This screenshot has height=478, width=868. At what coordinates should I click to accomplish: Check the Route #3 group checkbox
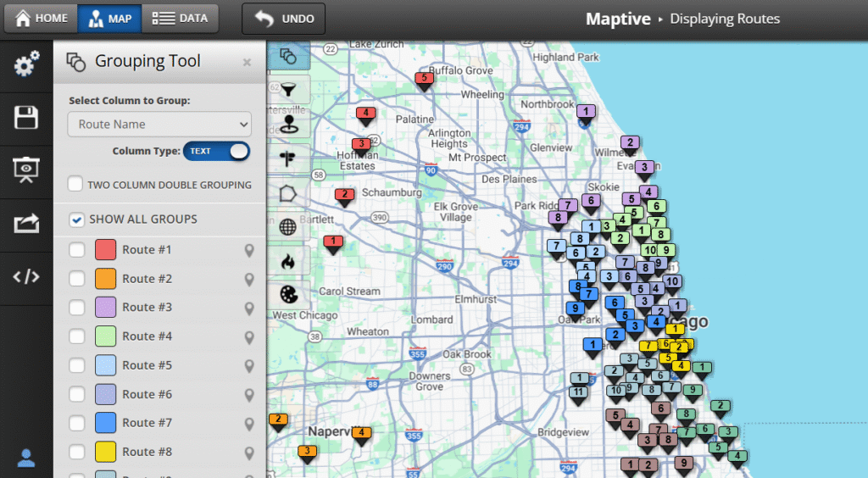(77, 308)
